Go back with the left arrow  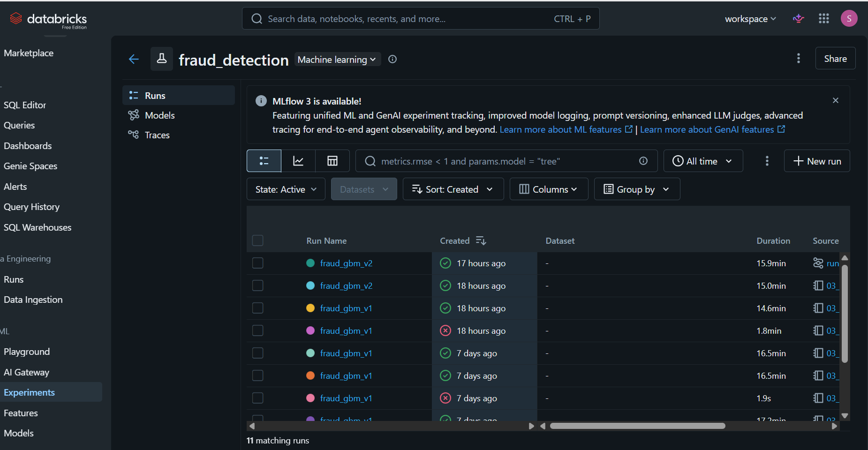click(134, 59)
